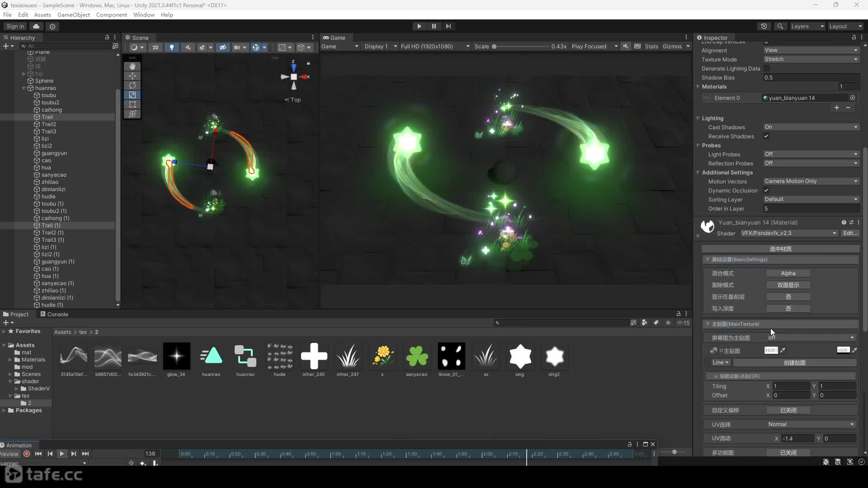
Task: Open Motion Vectors dropdown
Action: (811, 181)
